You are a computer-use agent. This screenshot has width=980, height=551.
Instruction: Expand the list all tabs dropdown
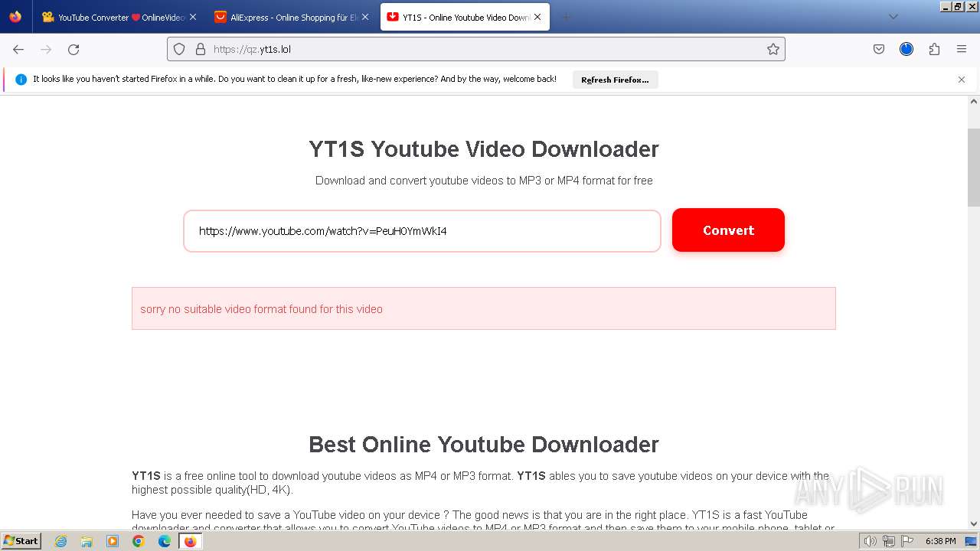click(893, 17)
